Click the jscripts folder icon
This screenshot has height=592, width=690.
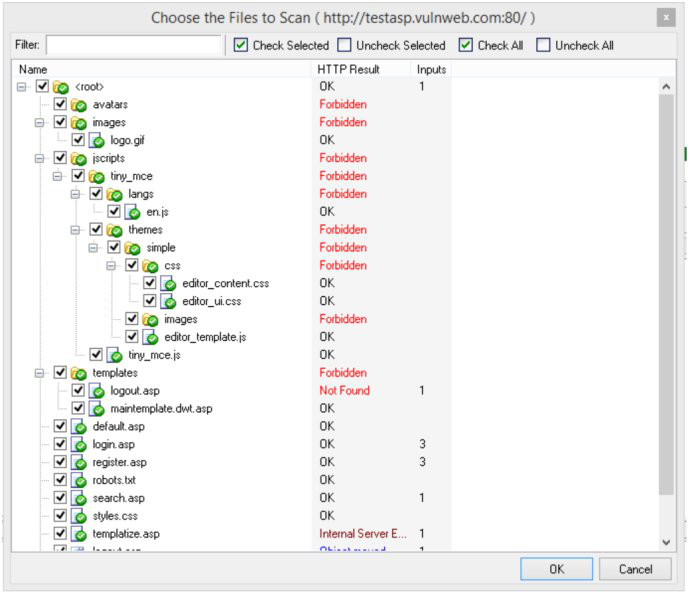[79, 159]
